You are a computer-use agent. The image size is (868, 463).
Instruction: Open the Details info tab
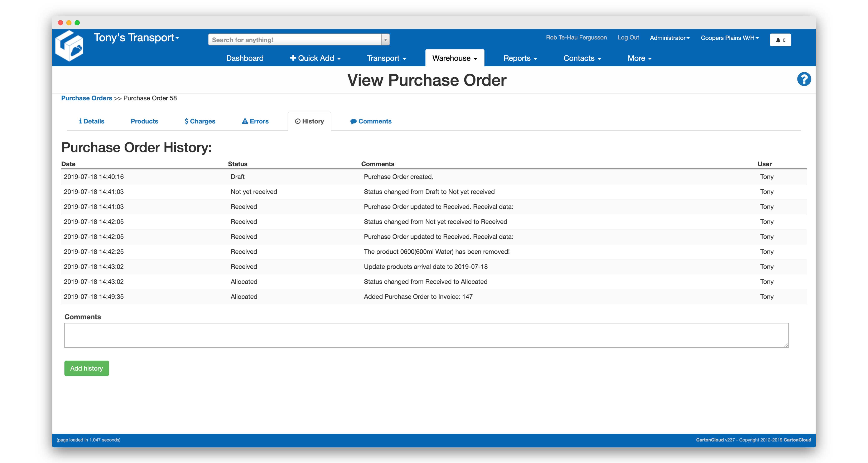92,121
